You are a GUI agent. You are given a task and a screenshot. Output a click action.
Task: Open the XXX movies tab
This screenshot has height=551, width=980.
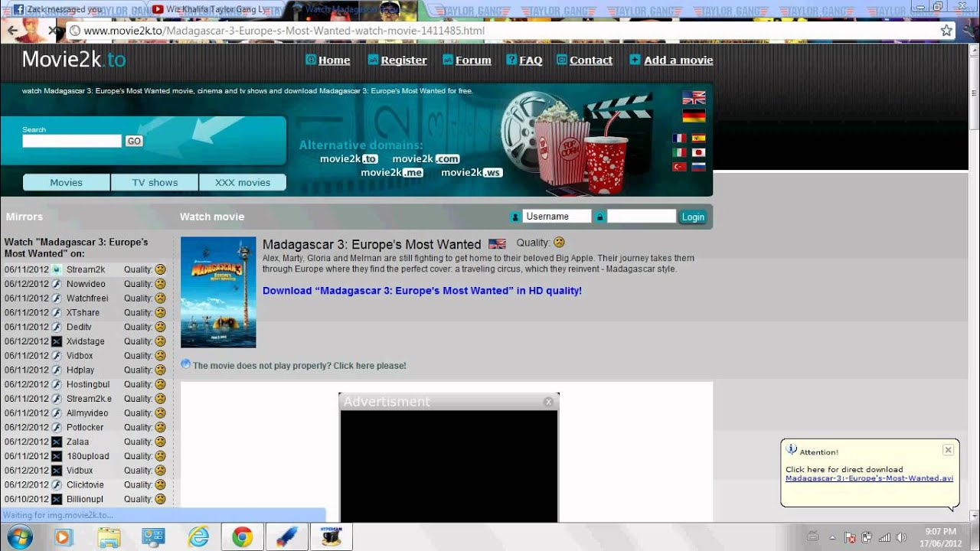tap(243, 182)
